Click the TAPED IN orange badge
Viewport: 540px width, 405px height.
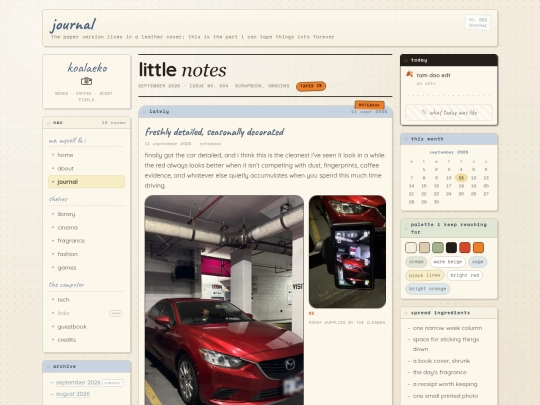point(311,86)
